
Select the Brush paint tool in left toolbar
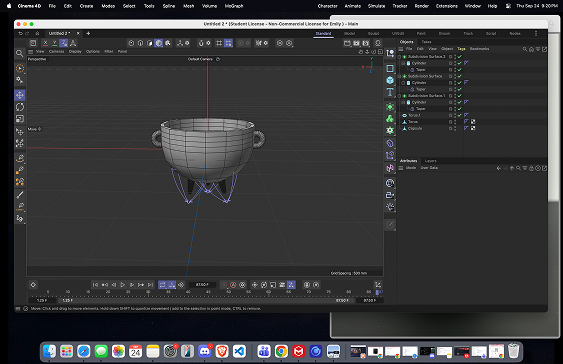tap(20, 195)
